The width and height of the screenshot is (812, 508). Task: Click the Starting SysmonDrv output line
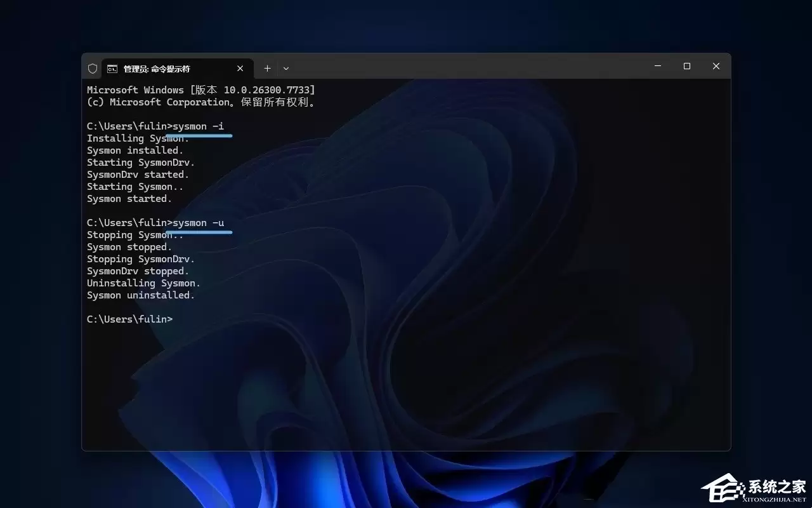point(140,162)
